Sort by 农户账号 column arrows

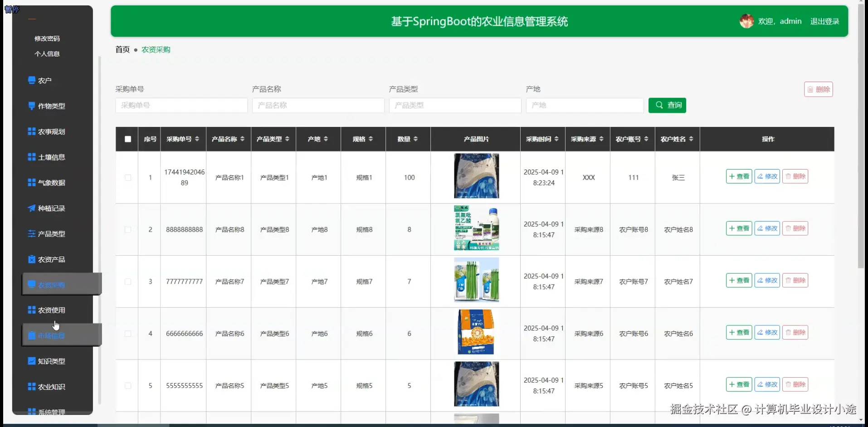(646, 139)
